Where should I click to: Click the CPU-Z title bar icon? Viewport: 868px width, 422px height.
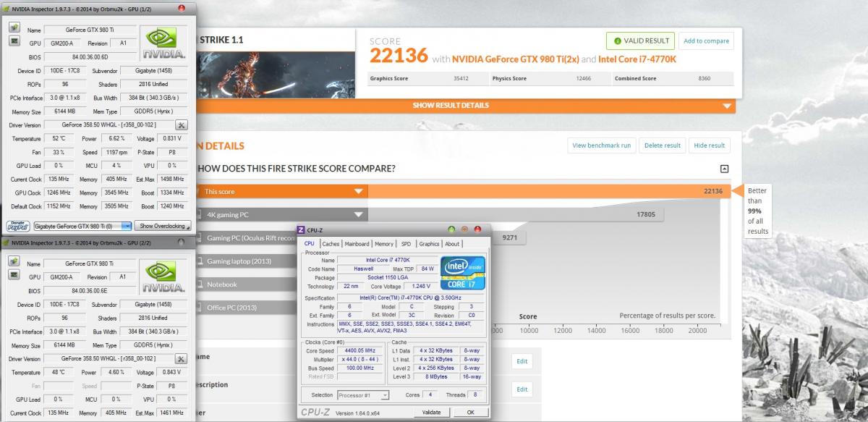point(302,229)
